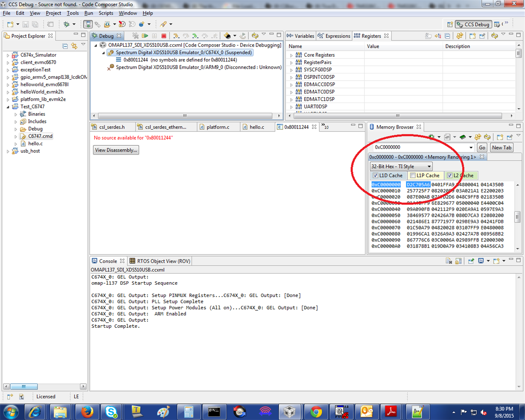Click the Open Perspective icon
This screenshot has height=420, width=525.
tap(450, 24)
